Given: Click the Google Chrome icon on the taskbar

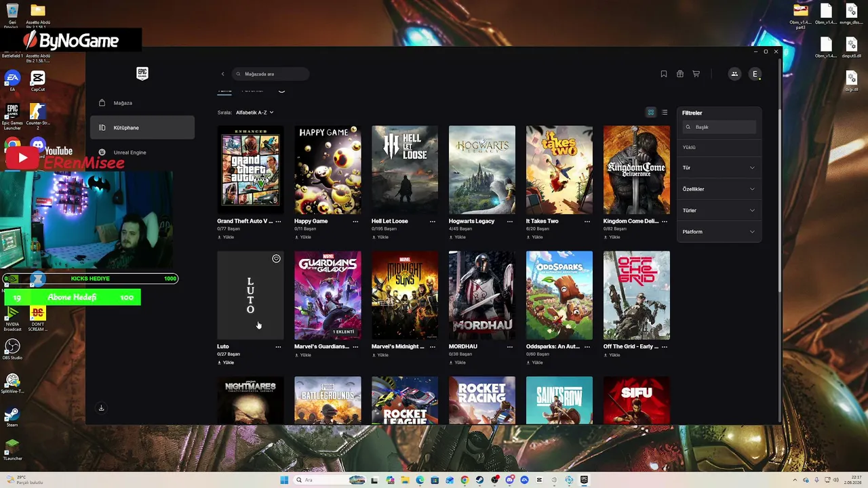Looking at the screenshot, I should [465, 480].
